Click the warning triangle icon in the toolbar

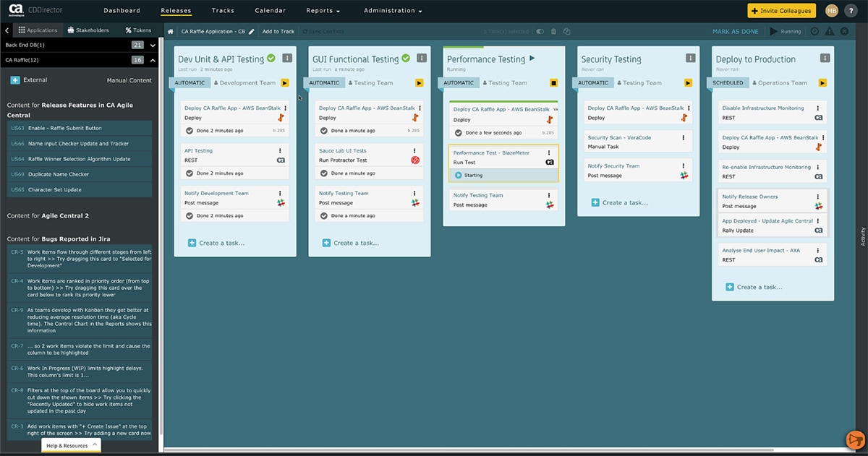[x=830, y=32]
